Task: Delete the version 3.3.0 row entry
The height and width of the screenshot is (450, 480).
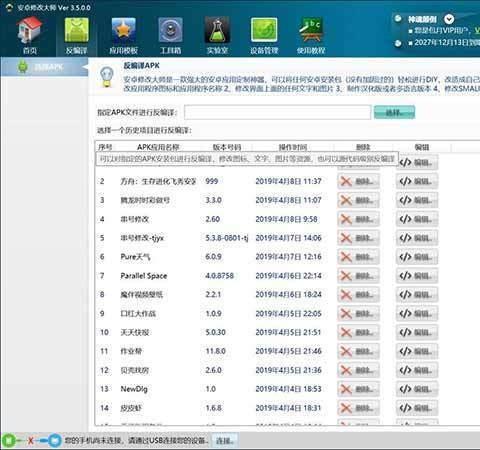Action: pyautogui.click(x=358, y=200)
